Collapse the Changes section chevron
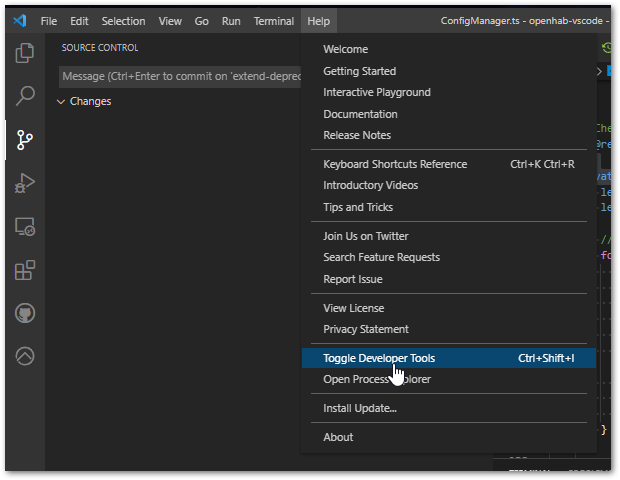This screenshot has height=480, width=620. [61, 102]
